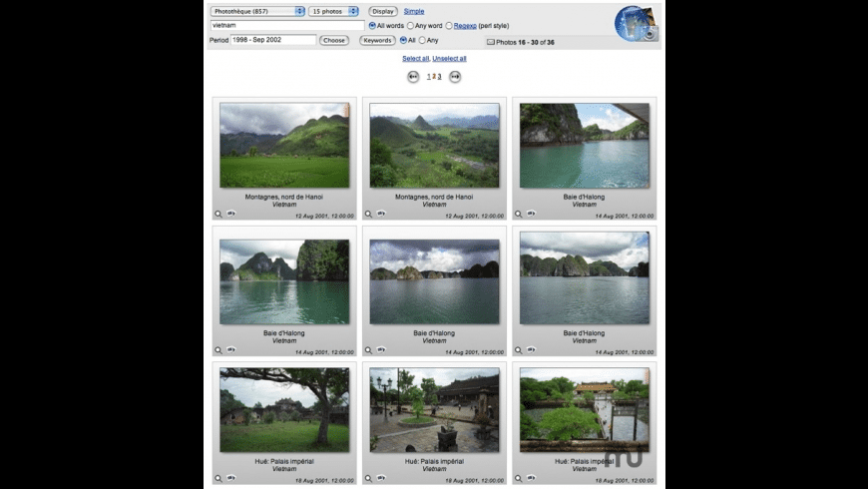Open the 15 photos per page dropdown
The height and width of the screenshot is (489, 868).
pos(333,11)
